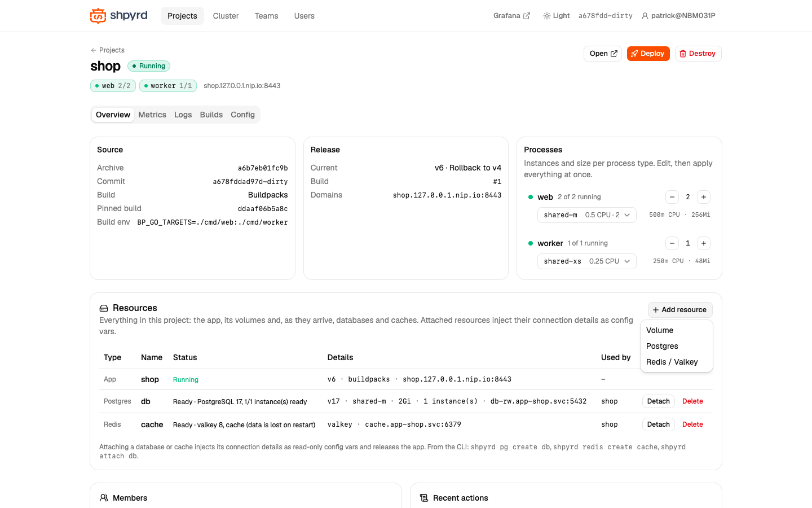Select the Overview tab
The height and width of the screenshot is (508, 812).
113,115
